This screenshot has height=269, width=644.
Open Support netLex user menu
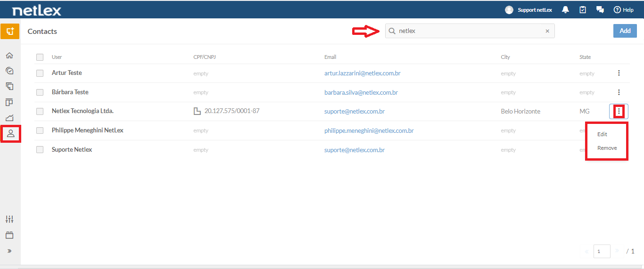[535, 10]
